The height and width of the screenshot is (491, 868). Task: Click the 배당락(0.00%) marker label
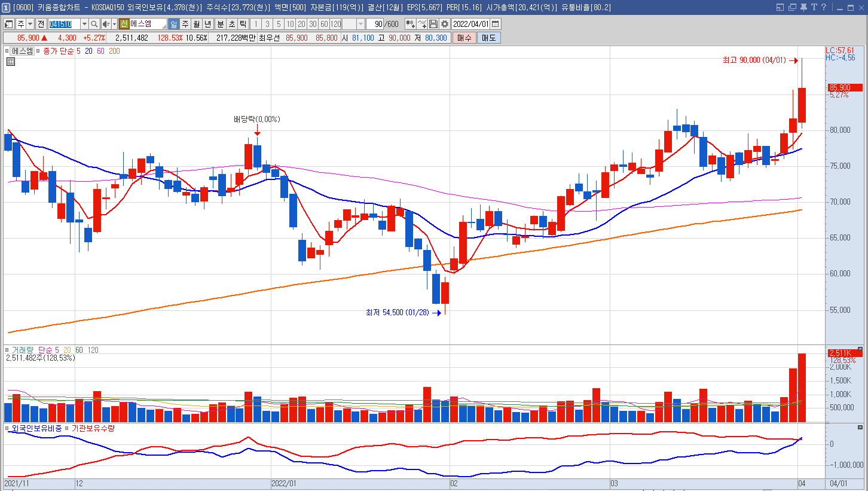click(x=256, y=119)
